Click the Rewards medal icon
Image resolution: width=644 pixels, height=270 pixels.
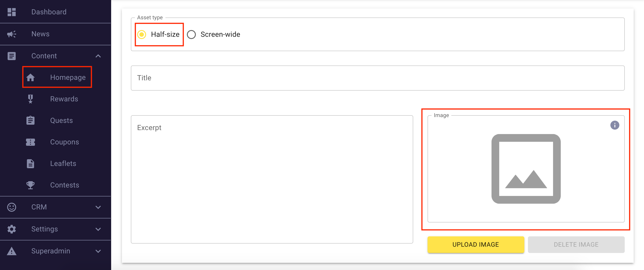point(30,99)
